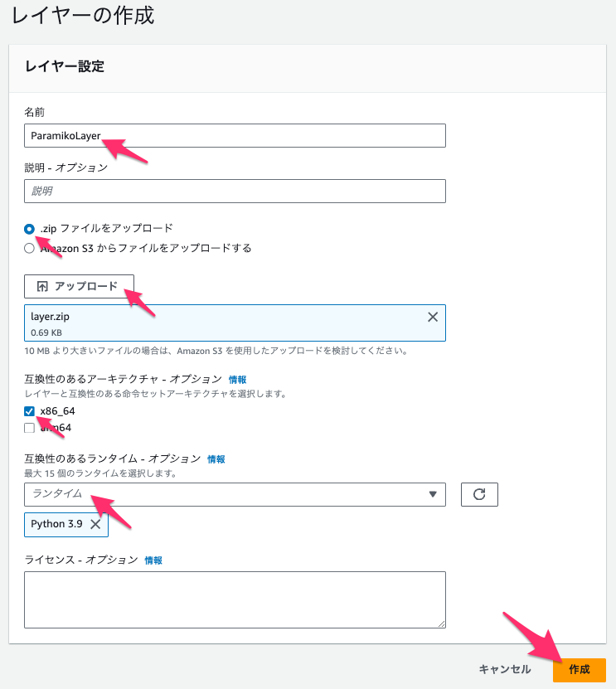Focus the 説明 description input field
Image resolution: width=616 pixels, height=689 pixels.
pos(235,192)
